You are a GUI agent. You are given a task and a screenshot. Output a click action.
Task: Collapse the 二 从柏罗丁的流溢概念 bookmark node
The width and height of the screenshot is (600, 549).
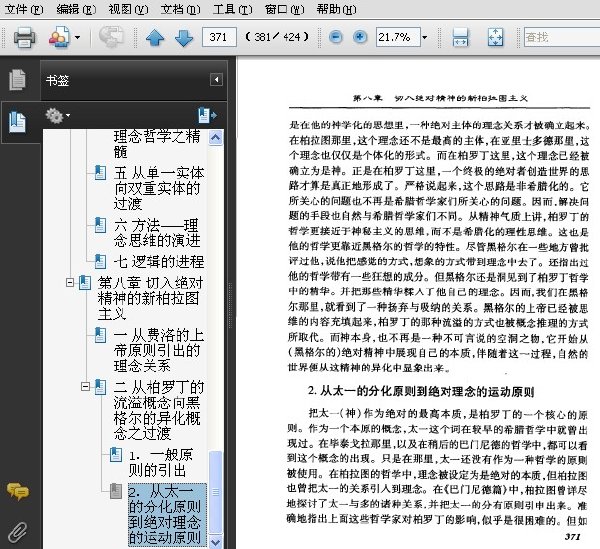(x=86, y=387)
